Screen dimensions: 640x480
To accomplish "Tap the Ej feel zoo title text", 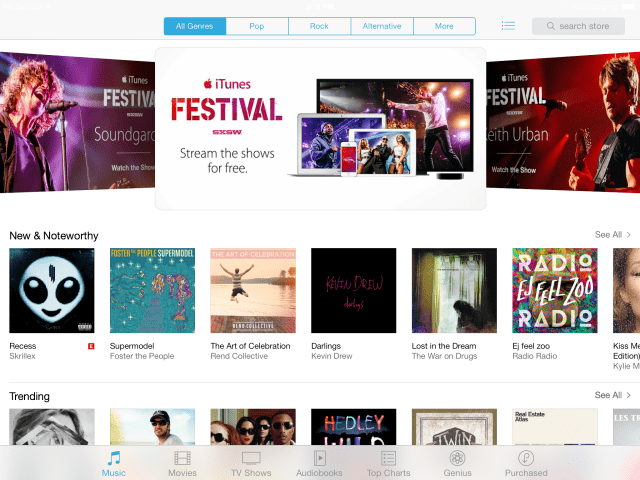I will click(x=531, y=346).
